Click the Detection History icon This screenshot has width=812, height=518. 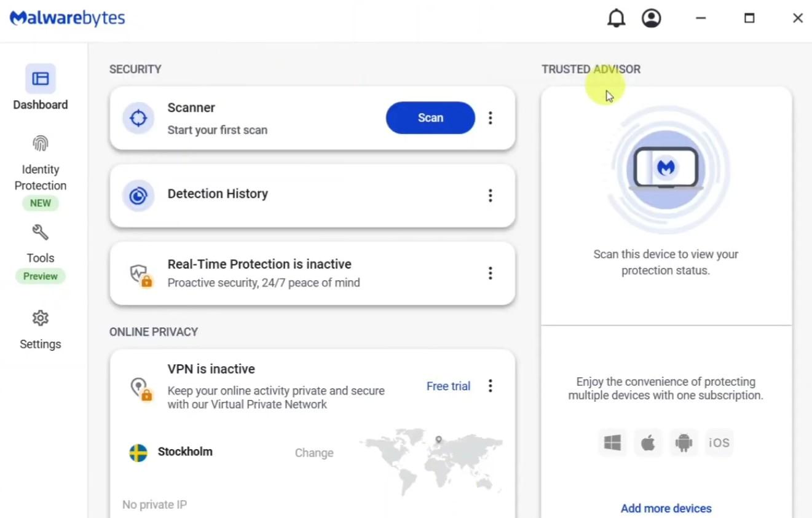[138, 195]
